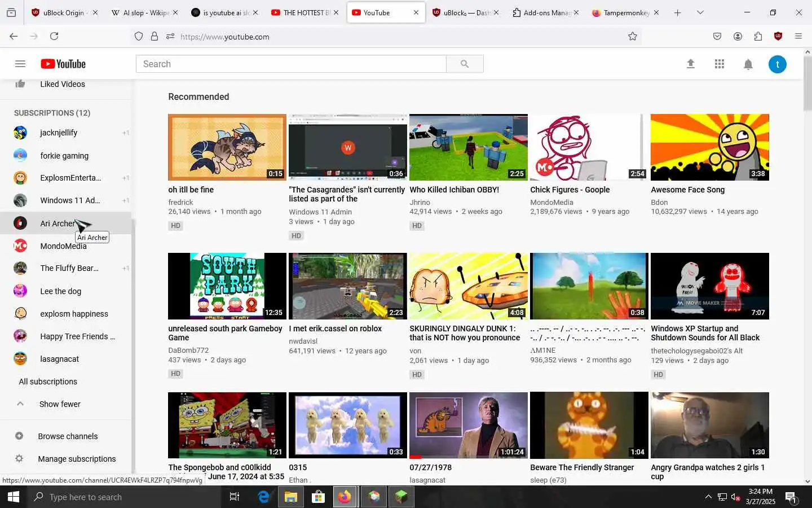This screenshot has width=812, height=508.
Task: Click the Jhrino channel name
Action: (x=420, y=202)
